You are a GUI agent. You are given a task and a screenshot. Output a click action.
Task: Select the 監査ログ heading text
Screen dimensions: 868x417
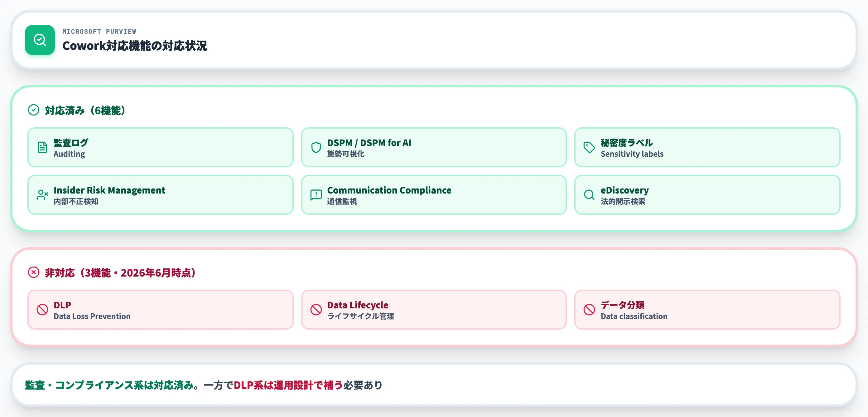pyautogui.click(x=71, y=143)
